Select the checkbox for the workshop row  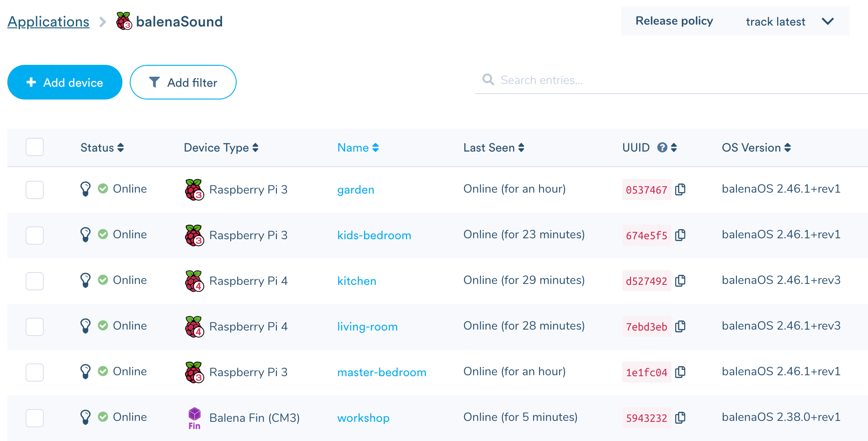point(35,418)
